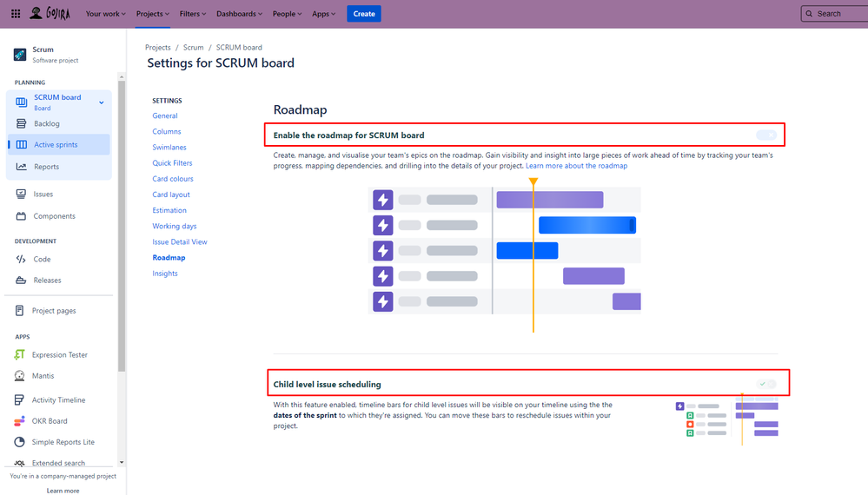Click the Expression Tester app icon
Screen dimensions: 868x495
coord(19,355)
